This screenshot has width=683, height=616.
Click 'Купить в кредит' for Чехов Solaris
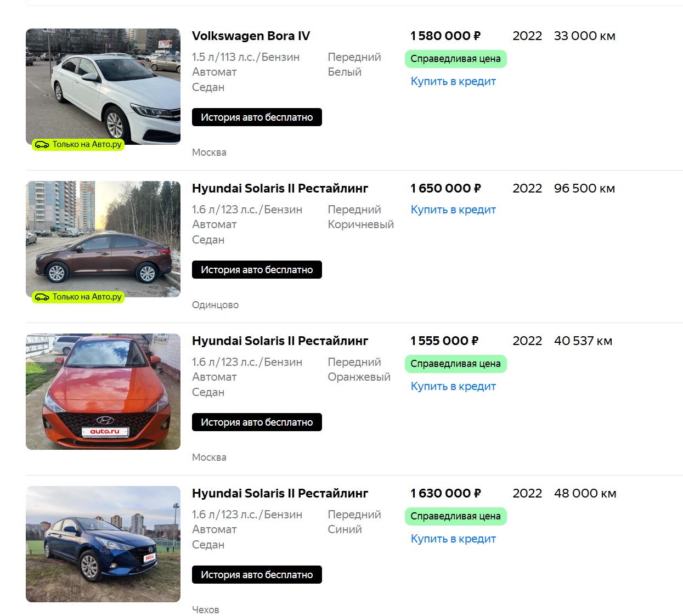tap(453, 539)
